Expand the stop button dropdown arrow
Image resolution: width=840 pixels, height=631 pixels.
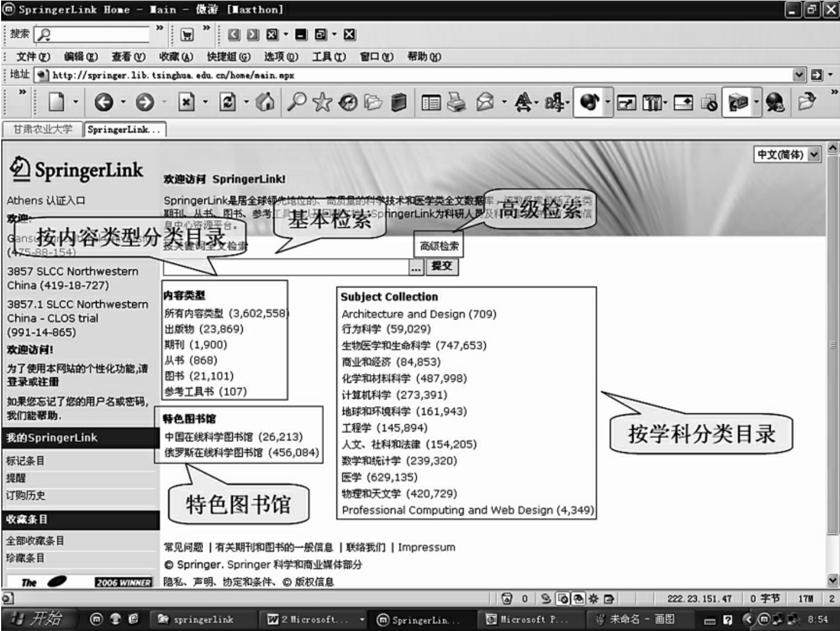coord(205,102)
